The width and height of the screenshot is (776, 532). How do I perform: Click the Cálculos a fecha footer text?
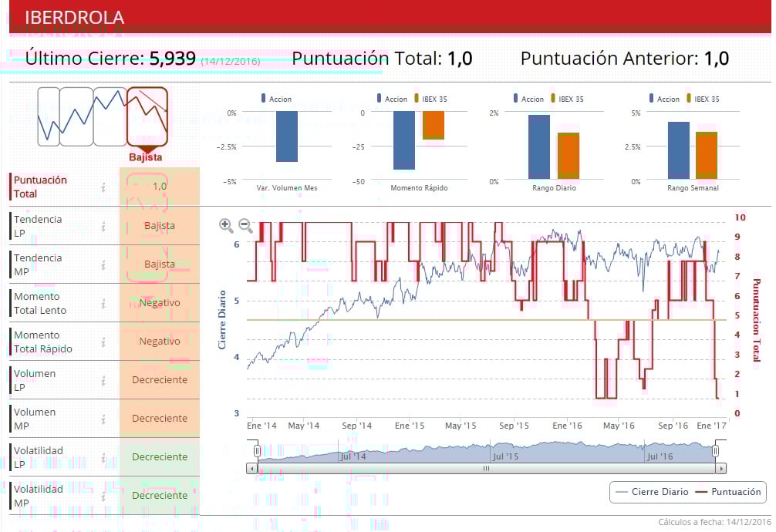[x=714, y=522]
